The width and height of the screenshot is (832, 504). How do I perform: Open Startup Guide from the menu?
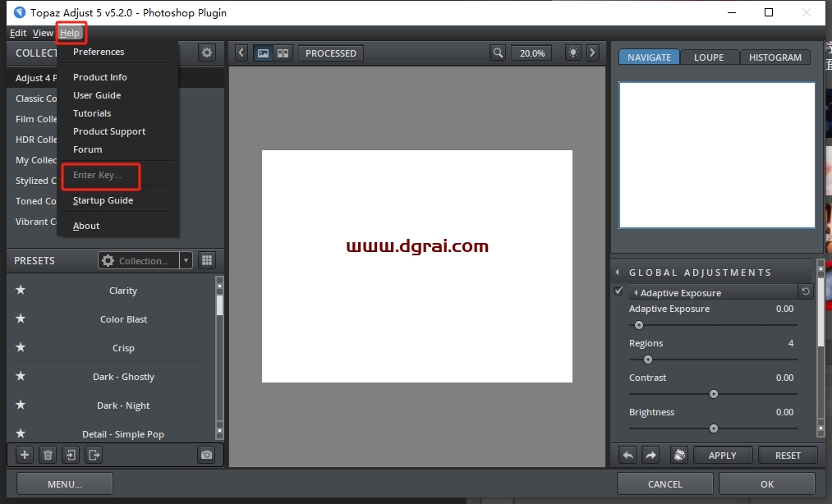pos(103,200)
